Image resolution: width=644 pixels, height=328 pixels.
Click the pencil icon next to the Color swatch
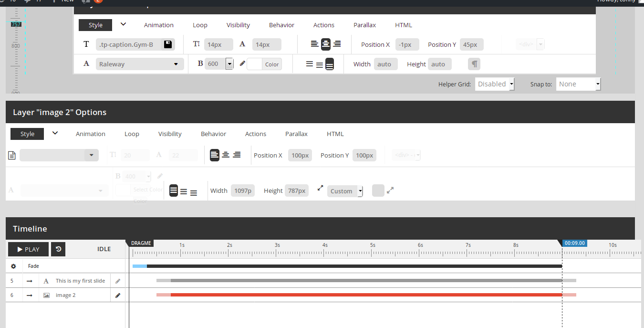point(242,63)
